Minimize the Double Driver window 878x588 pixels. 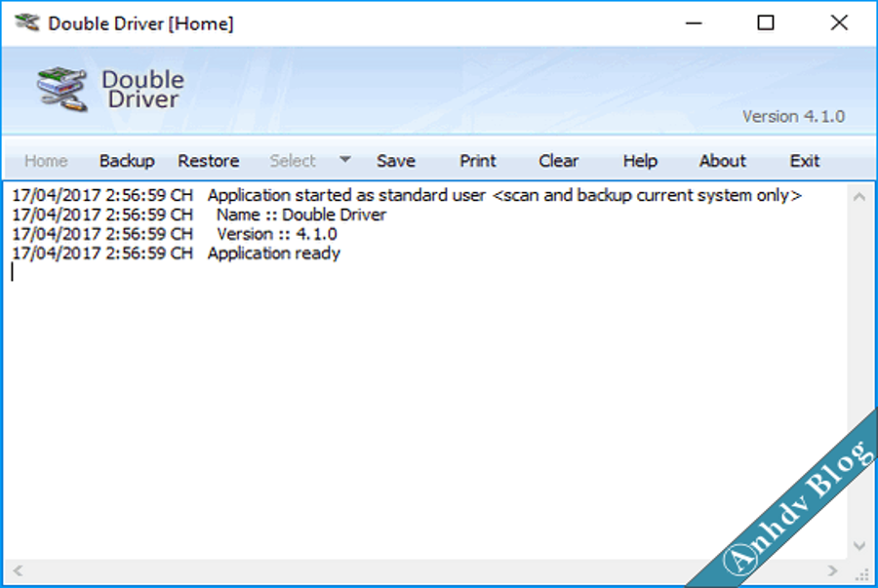[x=694, y=23]
